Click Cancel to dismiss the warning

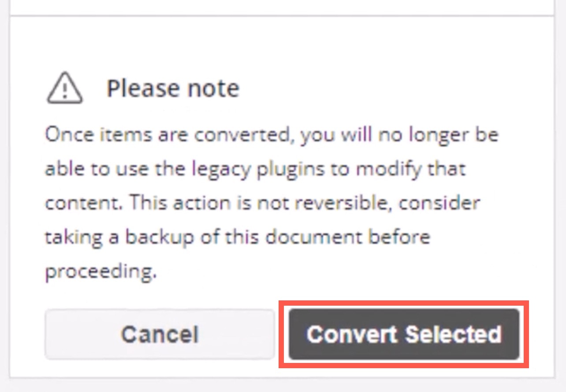[159, 333]
